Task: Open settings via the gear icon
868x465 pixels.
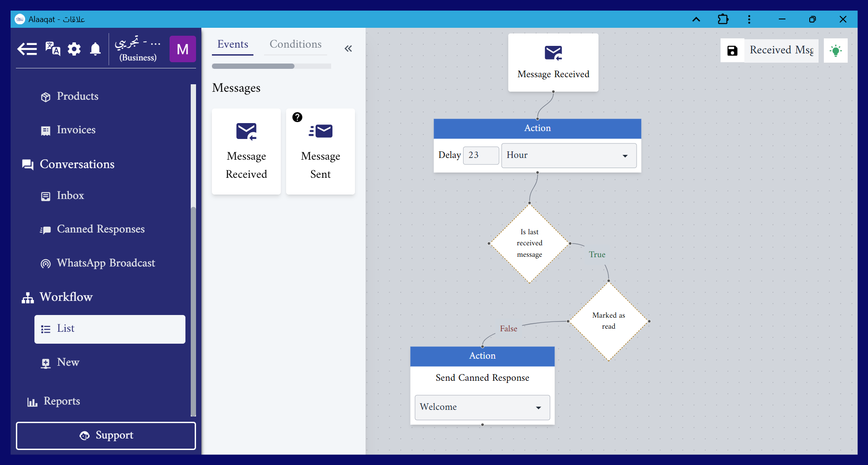Action: (74, 49)
